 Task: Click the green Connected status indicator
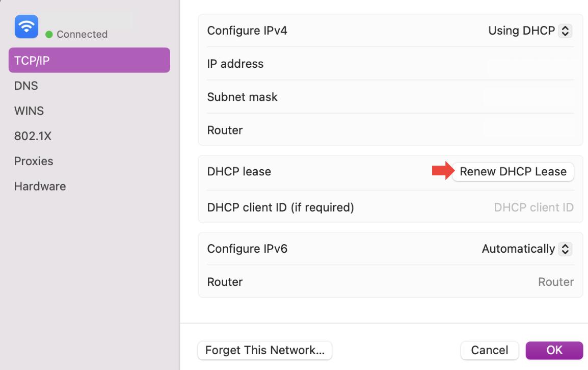click(49, 34)
